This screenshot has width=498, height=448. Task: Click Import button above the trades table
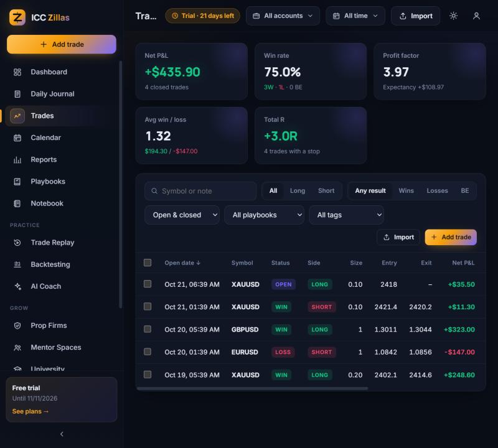(398, 237)
